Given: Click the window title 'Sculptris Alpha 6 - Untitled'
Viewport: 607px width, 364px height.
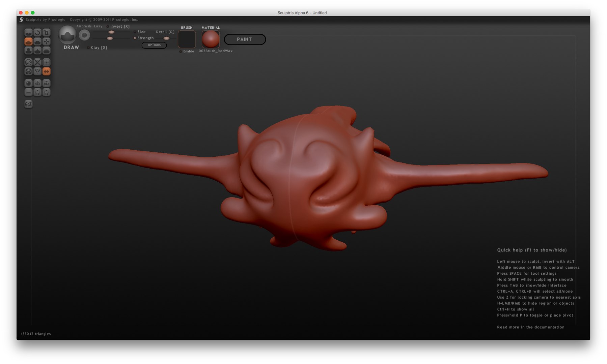Looking at the screenshot, I should click(302, 13).
